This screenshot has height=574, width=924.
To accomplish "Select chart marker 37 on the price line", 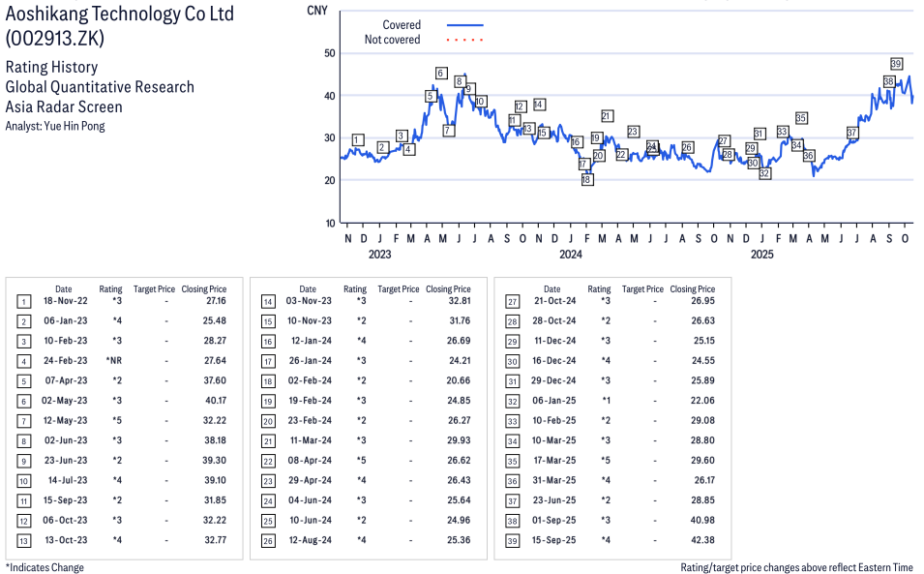I will 851,132.
